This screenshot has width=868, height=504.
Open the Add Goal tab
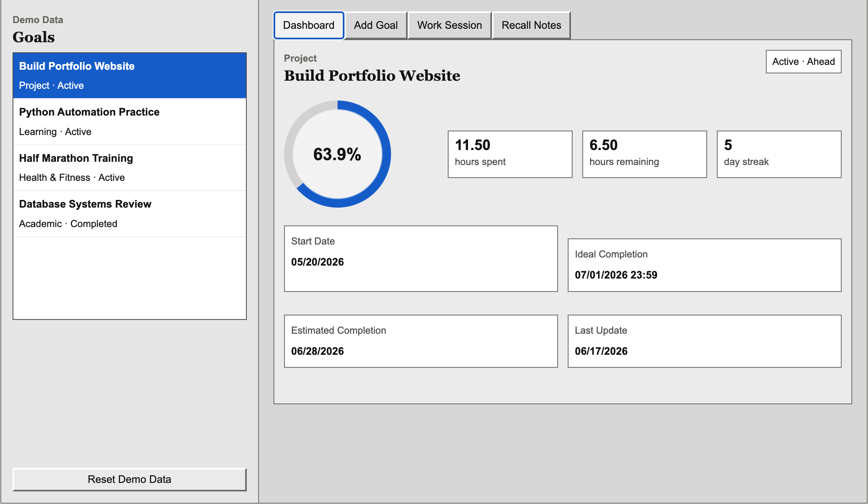click(376, 25)
